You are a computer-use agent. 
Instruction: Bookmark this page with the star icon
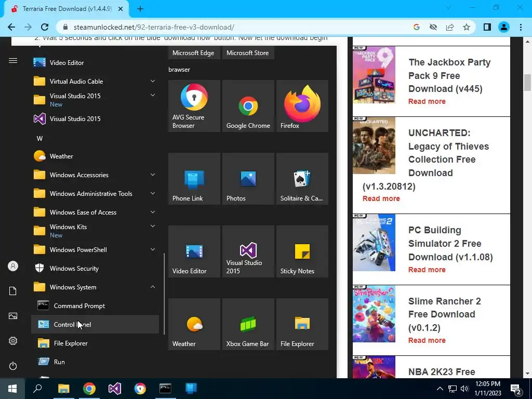[x=467, y=27]
